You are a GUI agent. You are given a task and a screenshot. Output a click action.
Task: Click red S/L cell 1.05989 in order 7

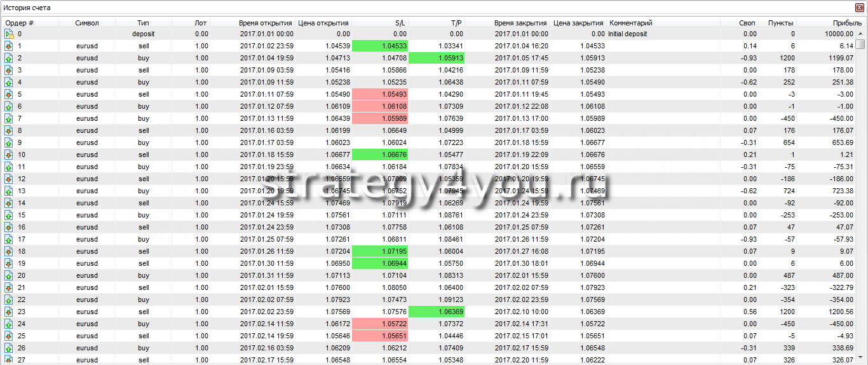(x=379, y=118)
